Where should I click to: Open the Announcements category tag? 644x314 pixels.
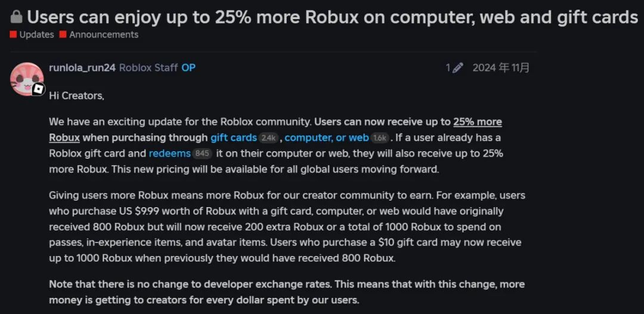click(104, 35)
